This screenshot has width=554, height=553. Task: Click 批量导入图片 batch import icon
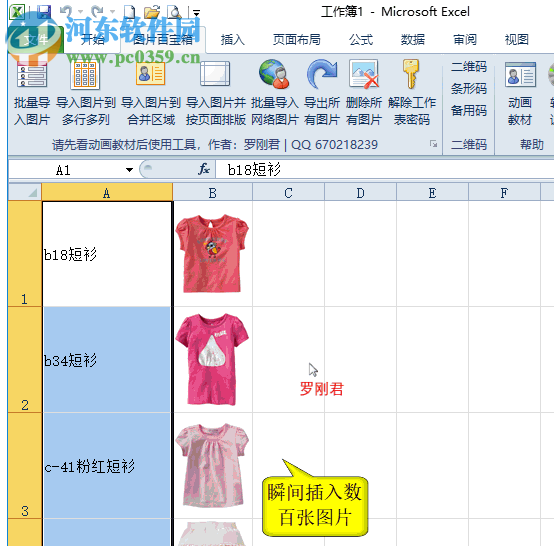[x=31, y=75]
